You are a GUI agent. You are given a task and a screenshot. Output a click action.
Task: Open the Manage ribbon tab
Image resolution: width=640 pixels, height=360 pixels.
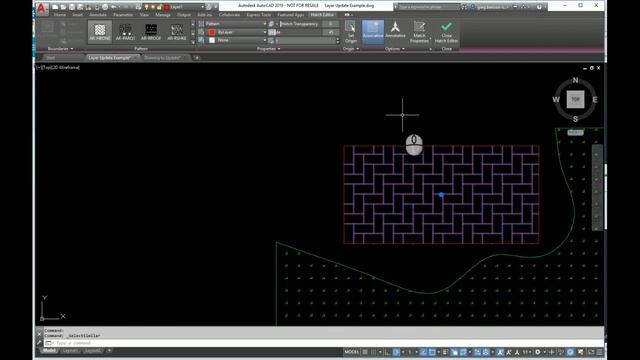(163, 15)
